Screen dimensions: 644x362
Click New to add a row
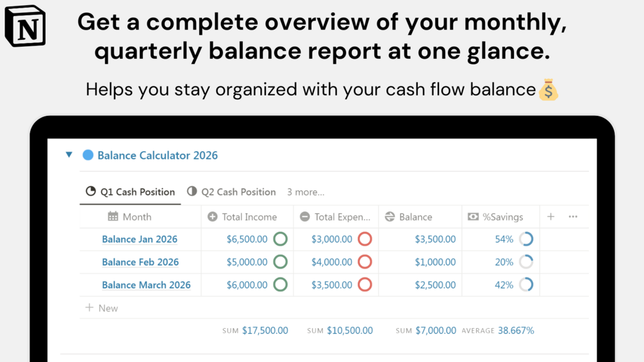[103, 308]
